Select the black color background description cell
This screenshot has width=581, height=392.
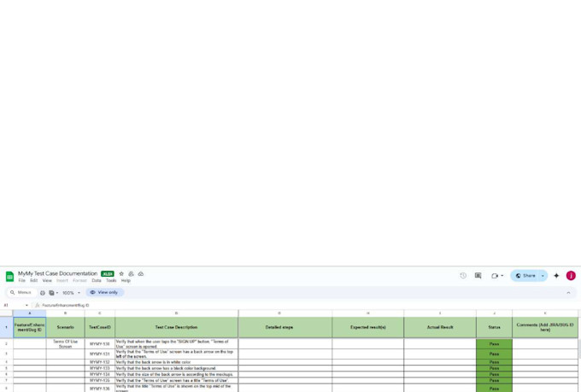176,368
